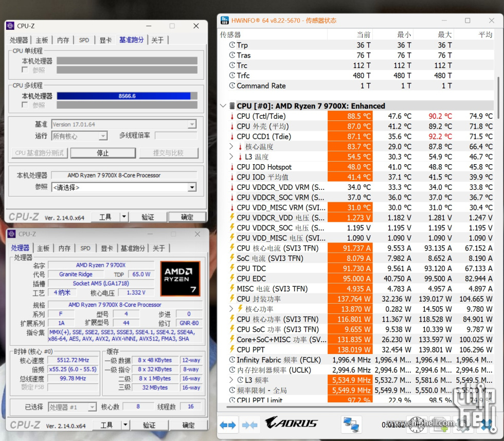
Task: Click the lightning icon beside CPU TDC
Action: (x=232, y=268)
